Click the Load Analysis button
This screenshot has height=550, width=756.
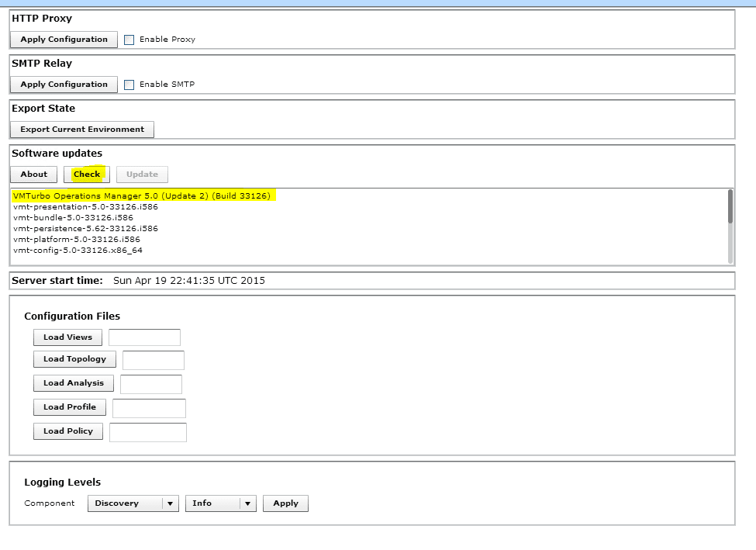click(74, 383)
